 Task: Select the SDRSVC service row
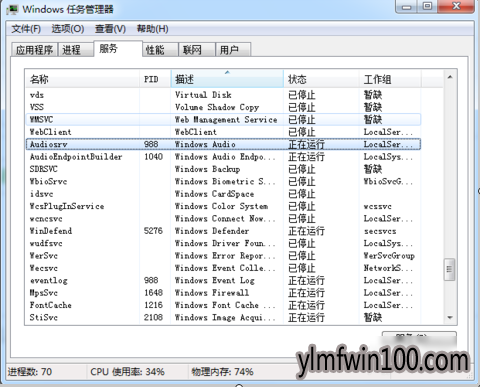coord(223,169)
